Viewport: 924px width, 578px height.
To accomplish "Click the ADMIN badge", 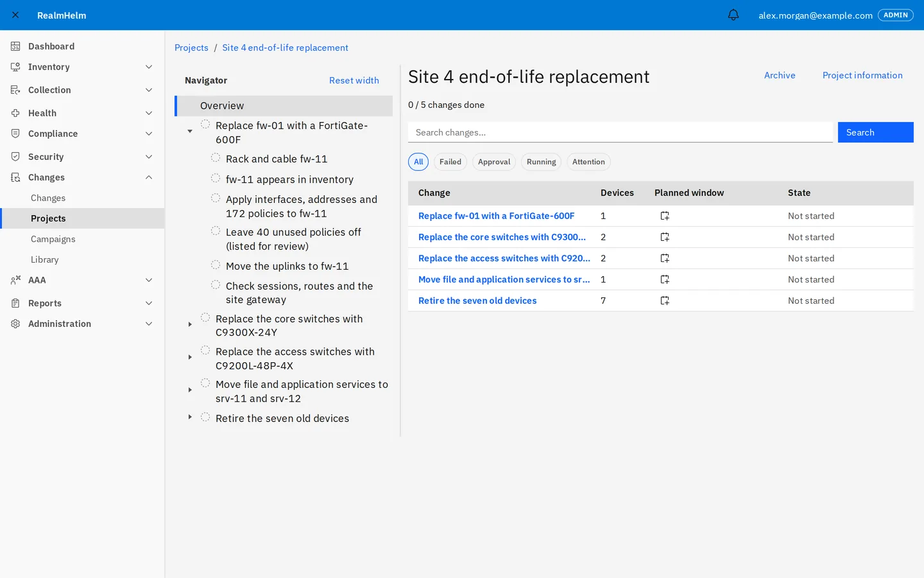I will [895, 15].
